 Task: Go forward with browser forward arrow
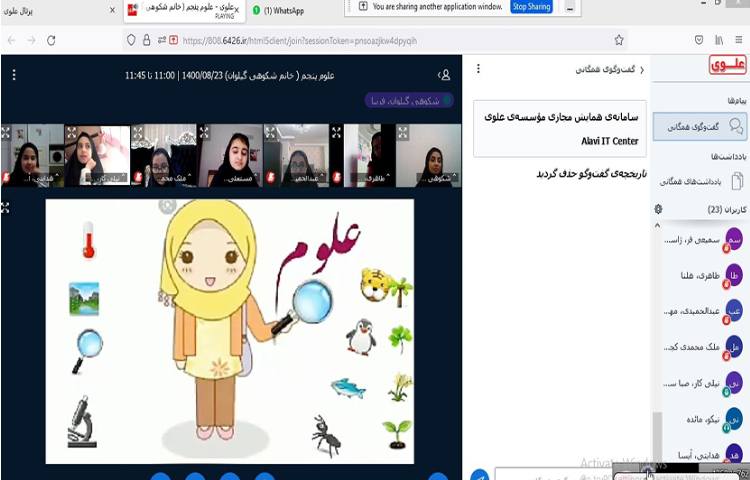click(x=32, y=41)
